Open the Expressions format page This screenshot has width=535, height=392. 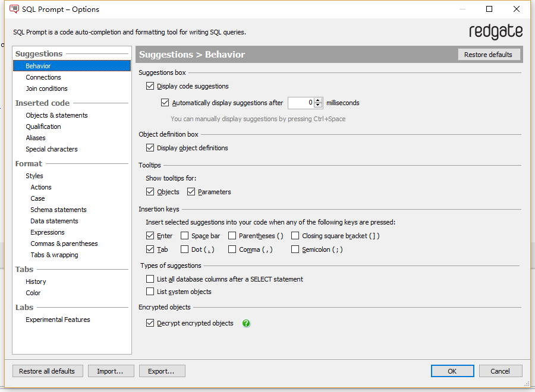(48, 232)
